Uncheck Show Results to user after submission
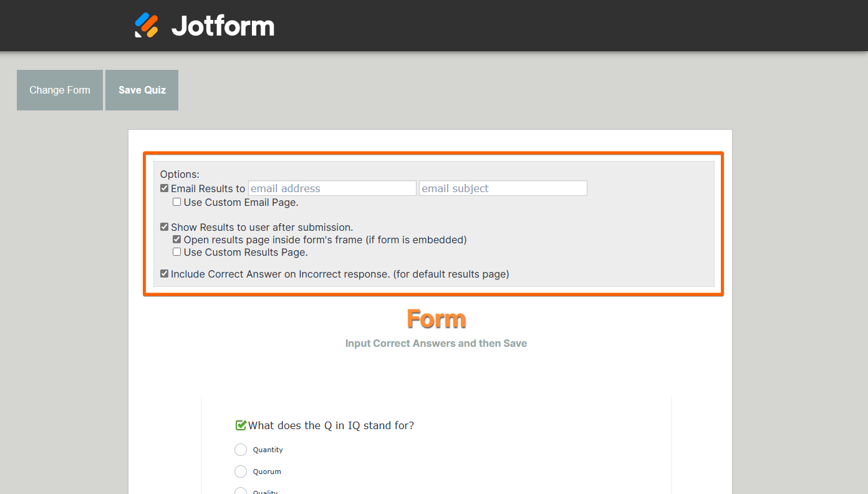868x494 pixels. tap(165, 227)
